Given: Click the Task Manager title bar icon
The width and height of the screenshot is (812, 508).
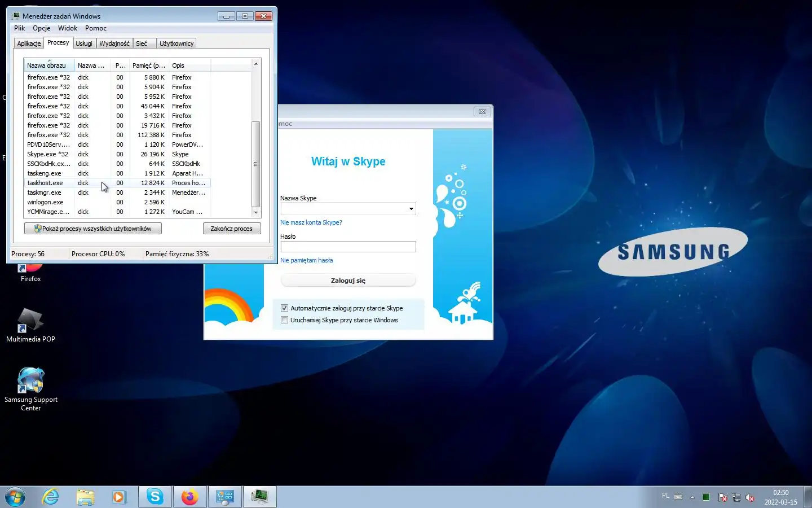Looking at the screenshot, I should pyautogui.click(x=16, y=16).
